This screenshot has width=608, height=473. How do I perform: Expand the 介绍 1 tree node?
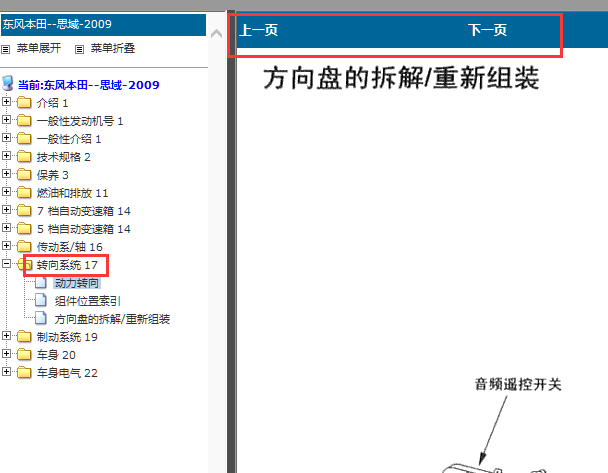pos(6,102)
